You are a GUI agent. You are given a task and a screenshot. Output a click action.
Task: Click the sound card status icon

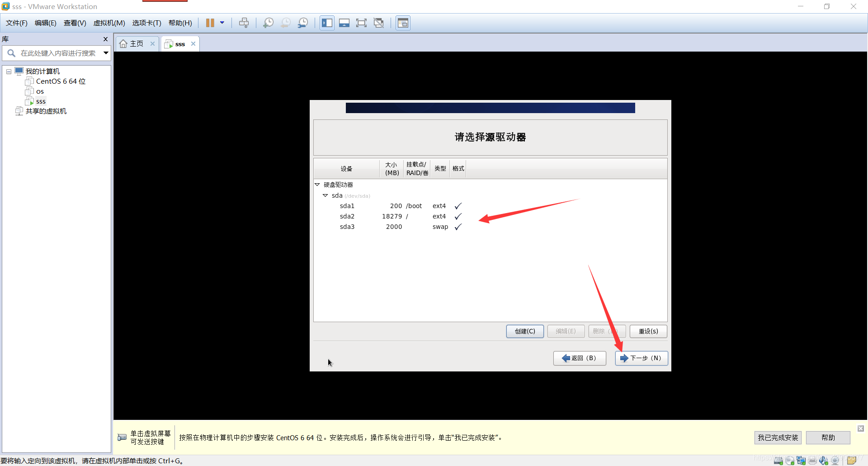(824, 461)
